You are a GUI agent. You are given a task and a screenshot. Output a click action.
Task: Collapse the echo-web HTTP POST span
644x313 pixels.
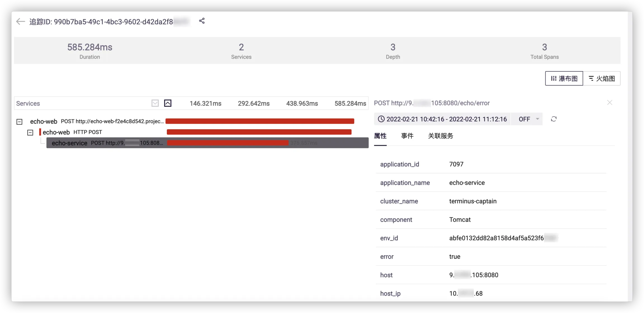(30, 133)
